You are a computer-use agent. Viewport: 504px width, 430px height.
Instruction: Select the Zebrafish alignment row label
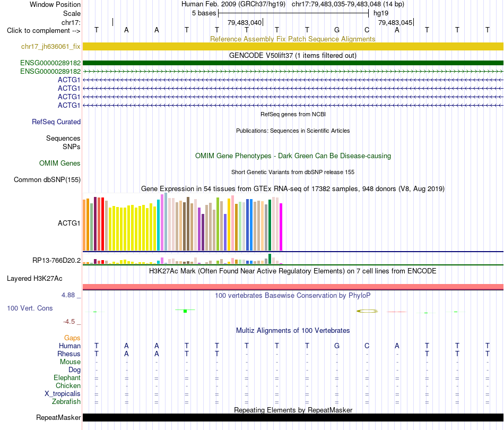[66, 402]
